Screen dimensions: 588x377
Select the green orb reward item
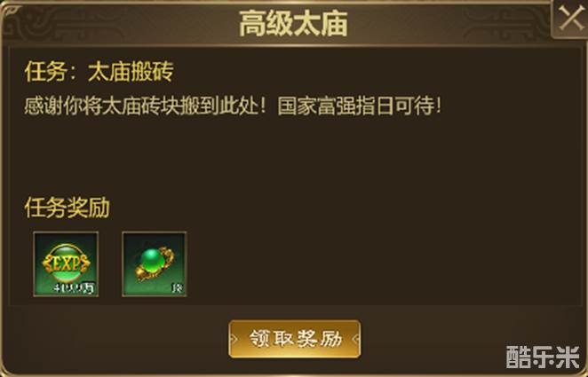tap(155, 264)
